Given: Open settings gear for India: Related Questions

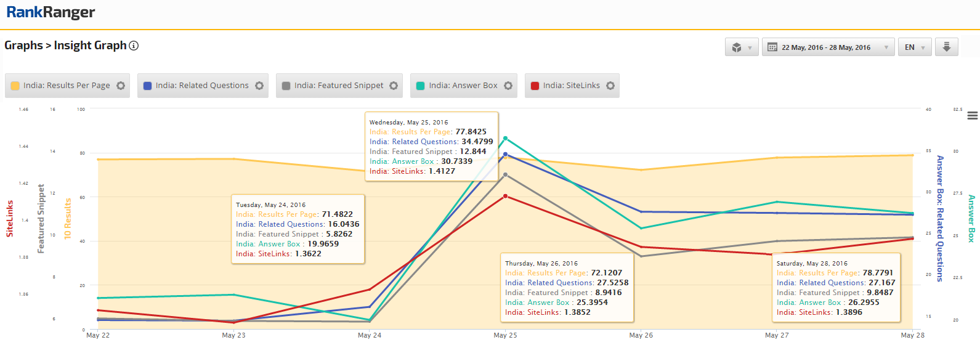Looking at the screenshot, I should click(x=259, y=86).
